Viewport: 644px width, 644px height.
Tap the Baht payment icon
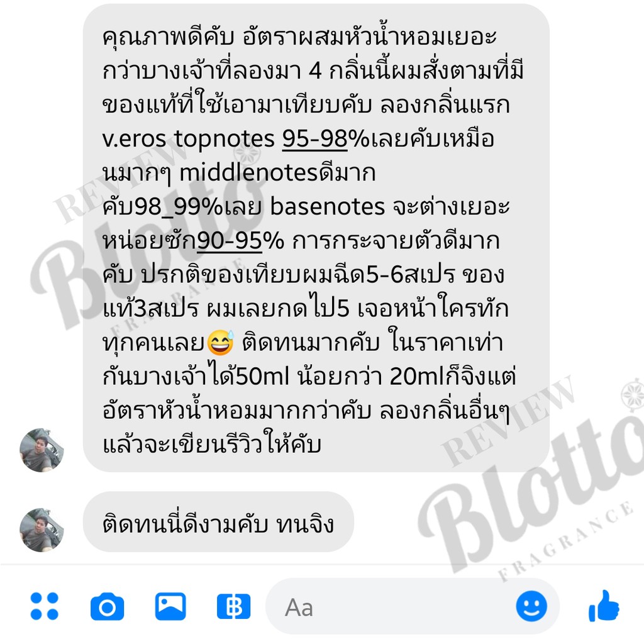(x=233, y=606)
